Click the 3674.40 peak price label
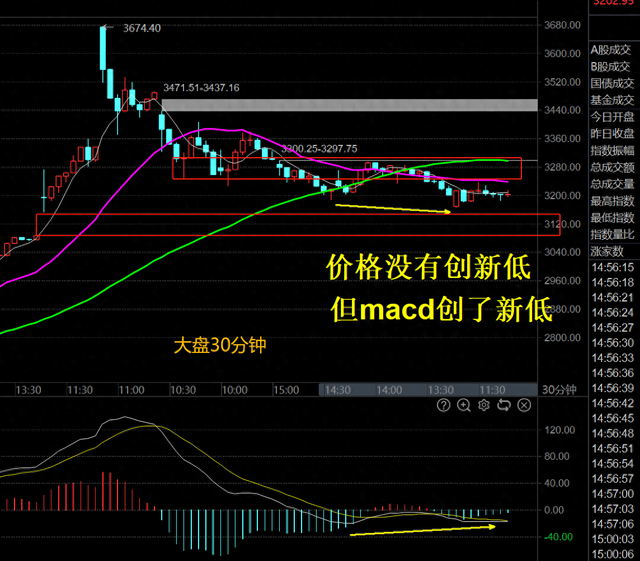The height and width of the screenshot is (561, 640). pos(142,28)
